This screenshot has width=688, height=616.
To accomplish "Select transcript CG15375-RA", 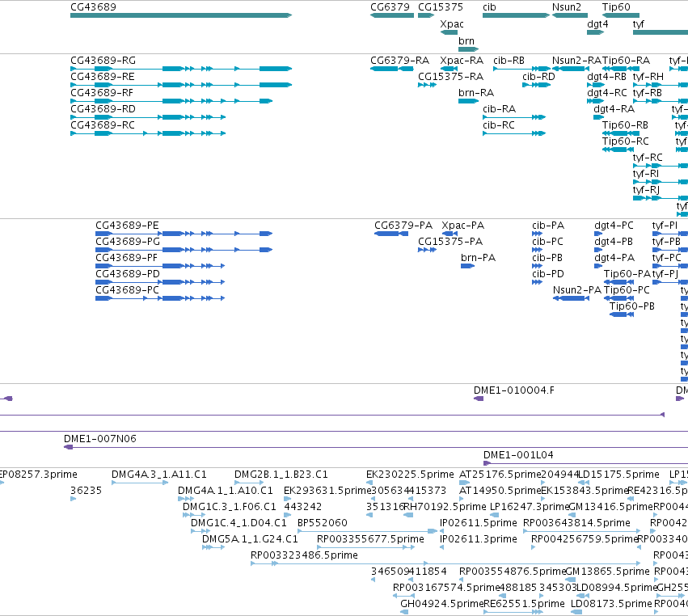I will [x=427, y=85].
